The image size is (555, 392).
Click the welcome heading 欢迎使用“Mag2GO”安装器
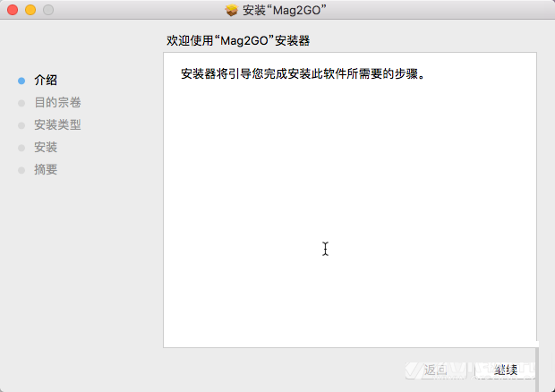[238, 40]
